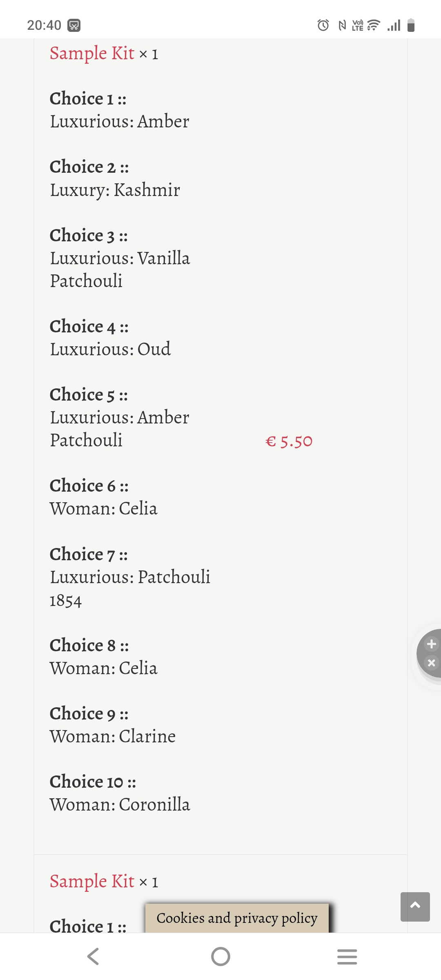Tap the Wi-Fi status bar icon
The image size is (441, 980).
click(x=373, y=25)
